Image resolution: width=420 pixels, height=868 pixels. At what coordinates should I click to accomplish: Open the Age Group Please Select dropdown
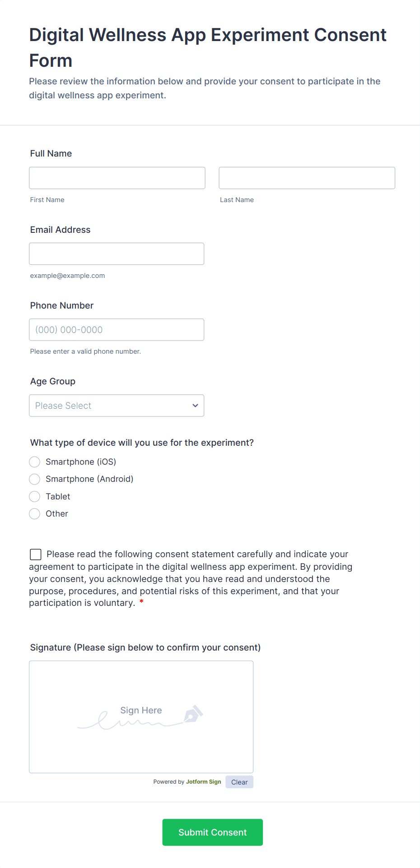117,406
